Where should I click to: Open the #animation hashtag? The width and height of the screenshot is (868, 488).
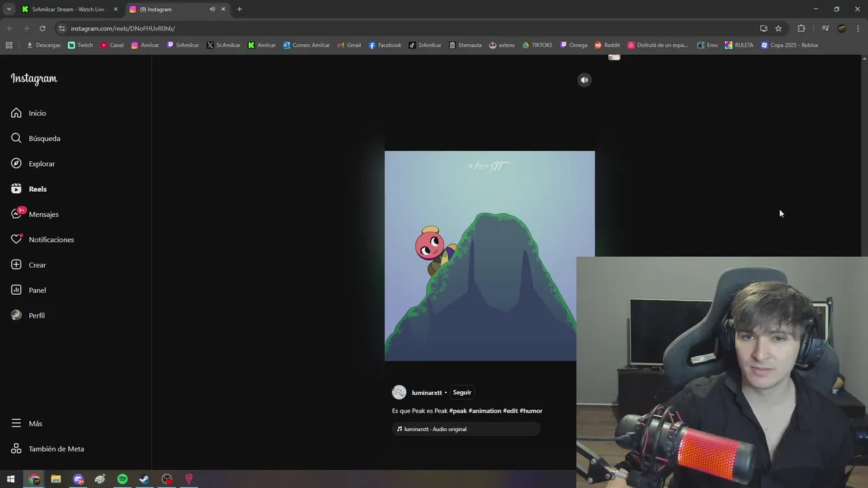[485, 411]
